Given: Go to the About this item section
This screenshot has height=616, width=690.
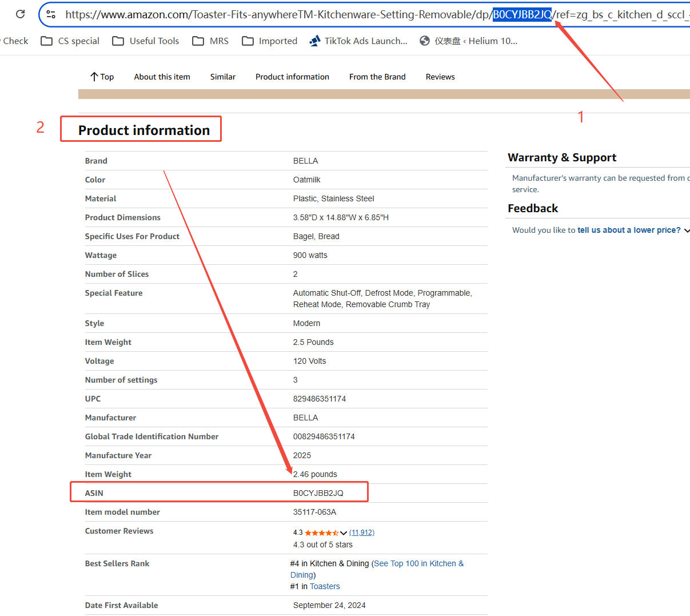Looking at the screenshot, I should [x=162, y=77].
